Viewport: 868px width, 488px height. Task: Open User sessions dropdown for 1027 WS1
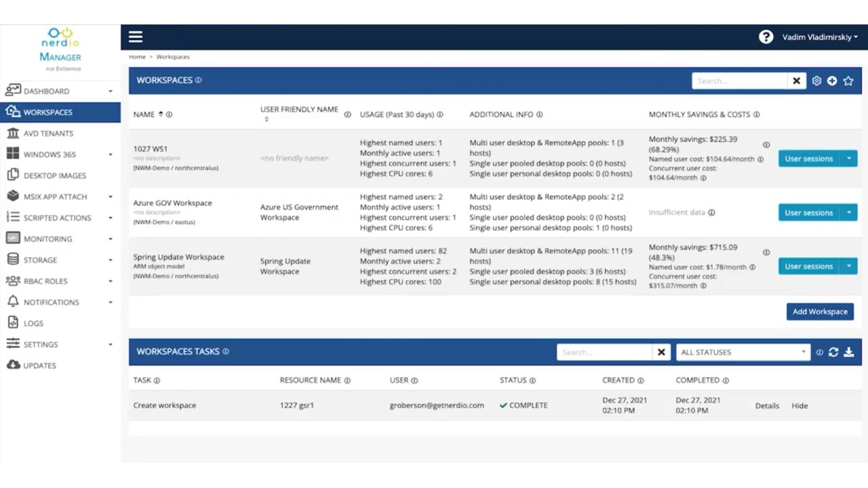click(x=849, y=159)
